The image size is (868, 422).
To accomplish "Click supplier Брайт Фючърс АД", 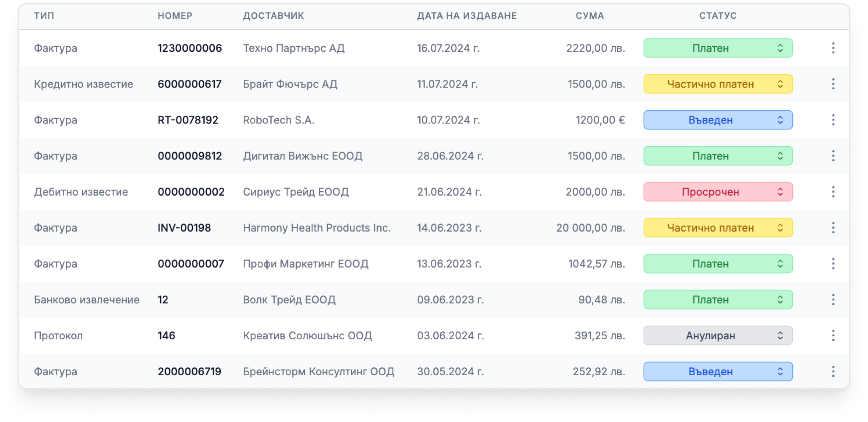I will (x=290, y=84).
